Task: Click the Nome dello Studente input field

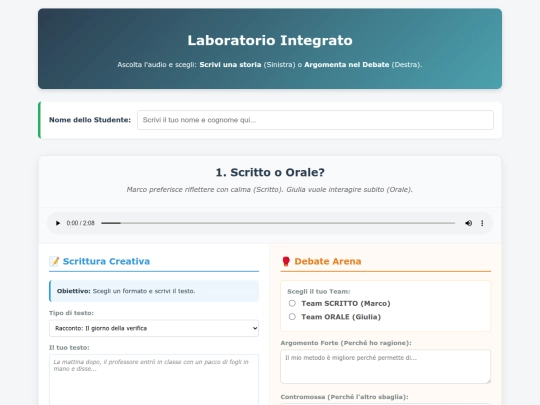Action: (315, 120)
